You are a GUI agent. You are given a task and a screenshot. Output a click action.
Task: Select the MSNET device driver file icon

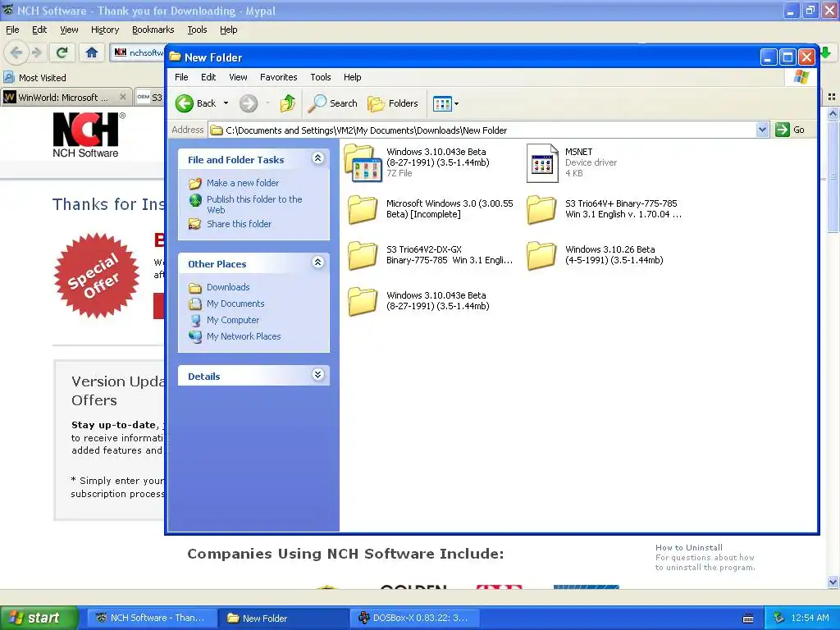coord(542,163)
